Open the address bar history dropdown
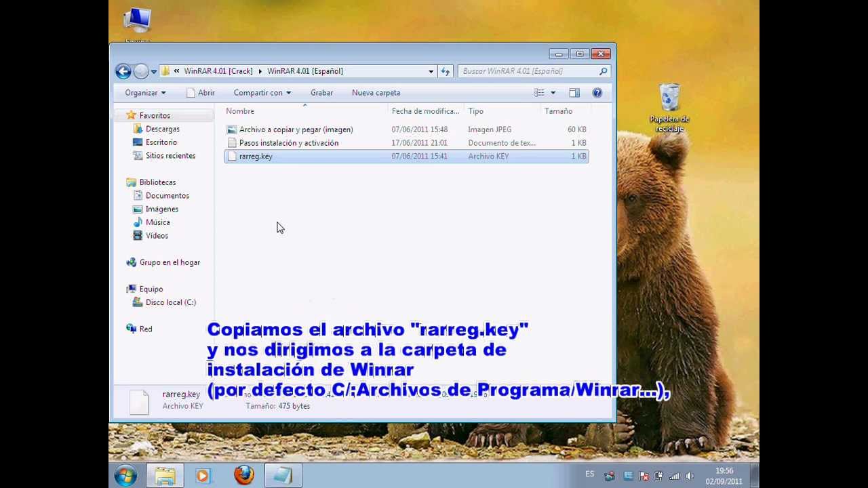The image size is (868, 488). pos(431,71)
